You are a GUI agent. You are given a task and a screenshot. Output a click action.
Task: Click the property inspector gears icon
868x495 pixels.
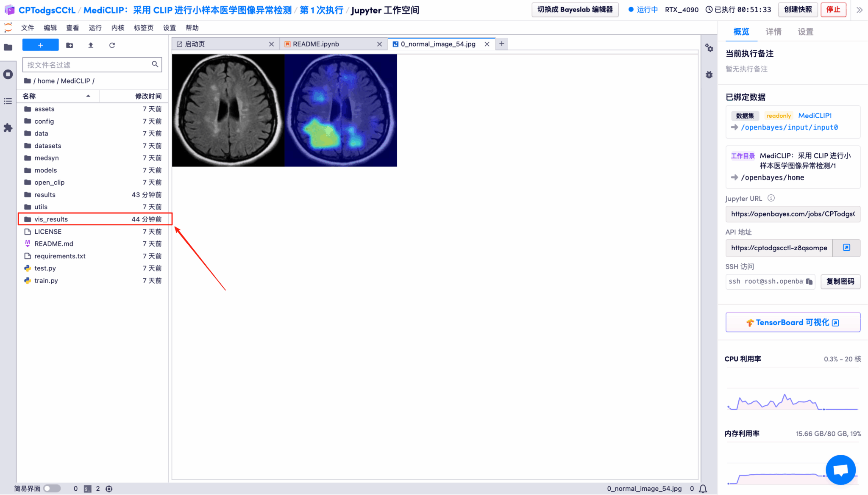pyautogui.click(x=709, y=48)
